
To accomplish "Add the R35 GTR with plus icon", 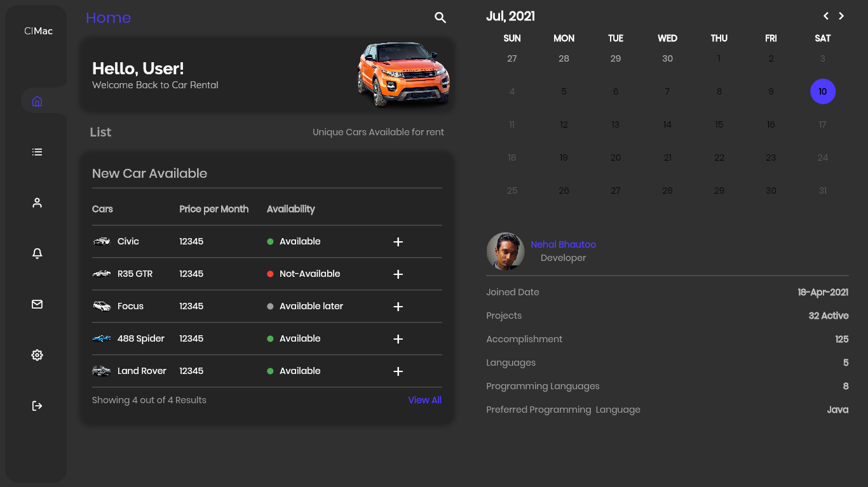I will pos(398,274).
